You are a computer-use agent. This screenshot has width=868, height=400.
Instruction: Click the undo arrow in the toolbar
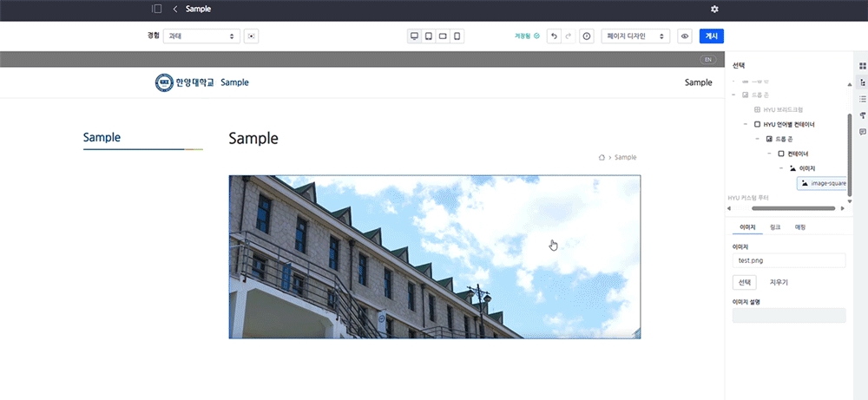pyautogui.click(x=554, y=36)
